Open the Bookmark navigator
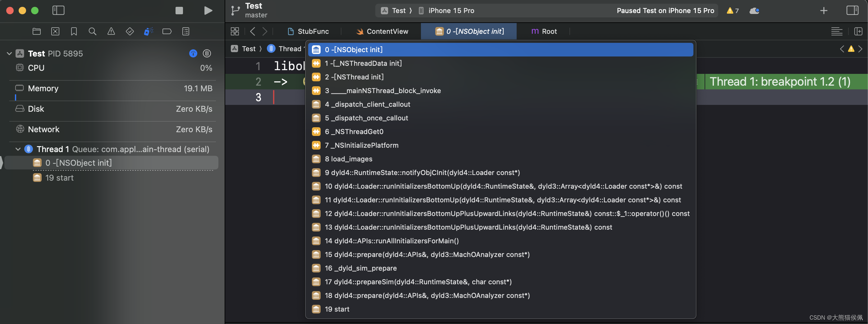This screenshot has height=324, width=868. (74, 31)
